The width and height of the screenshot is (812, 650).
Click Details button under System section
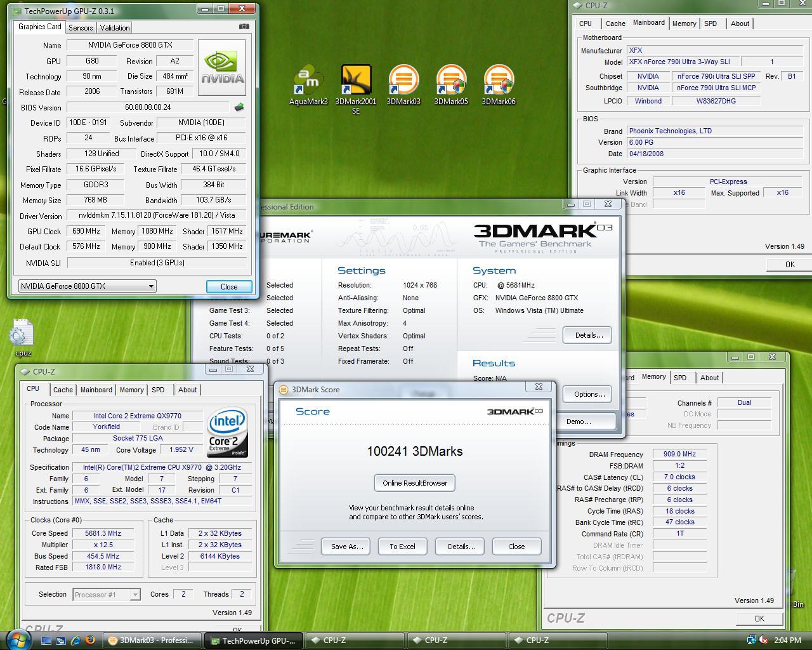[587, 335]
